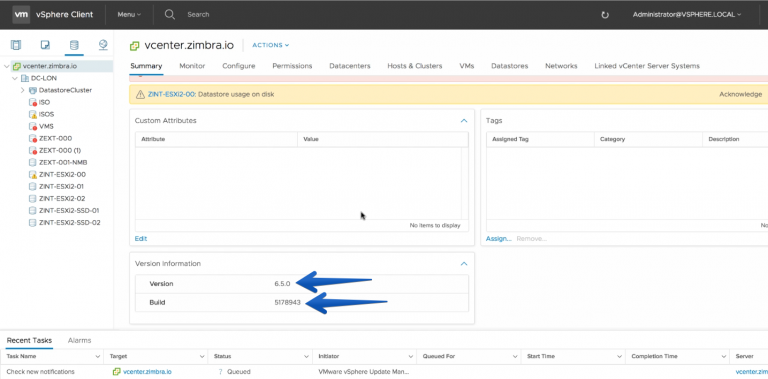Open the Actions dropdown
This screenshot has height=379, width=768.
click(270, 45)
